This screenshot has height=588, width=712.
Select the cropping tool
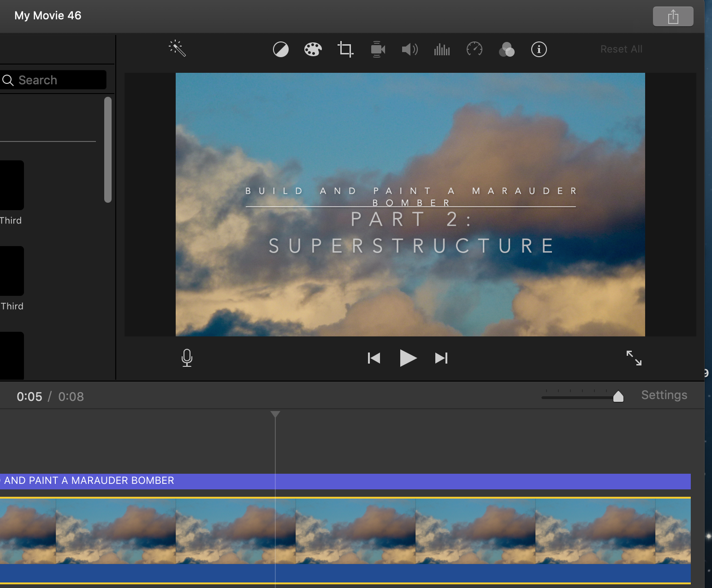[x=345, y=49]
